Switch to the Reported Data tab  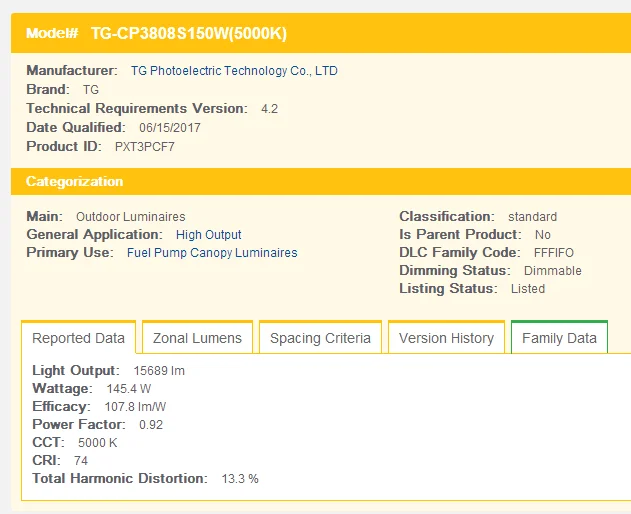[79, 338]
